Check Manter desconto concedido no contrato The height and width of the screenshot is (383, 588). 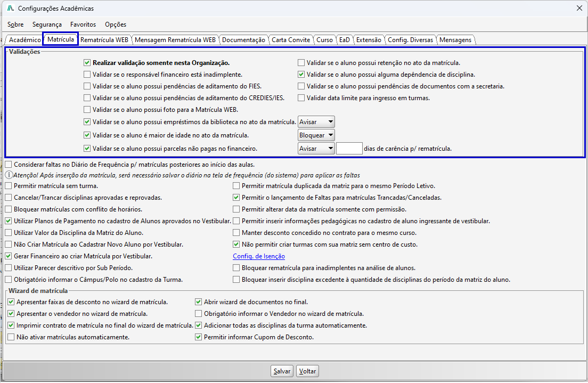click(x=236, y=233)
